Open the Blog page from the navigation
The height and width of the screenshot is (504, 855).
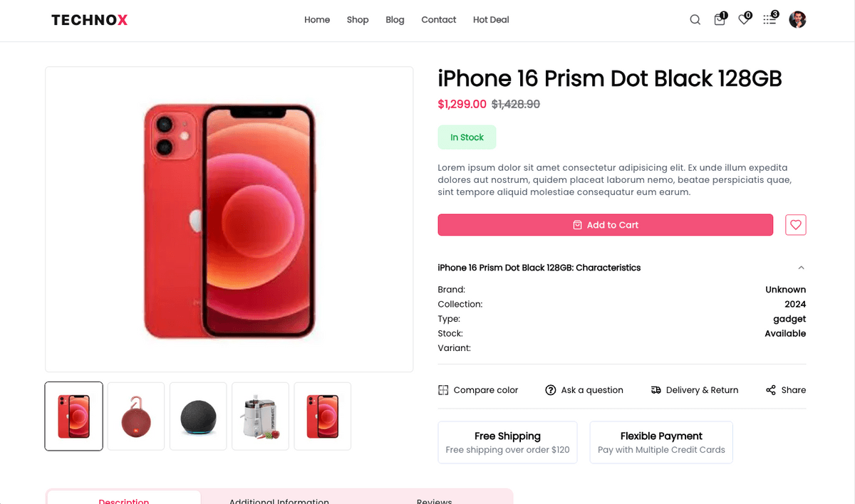[395, 19]
